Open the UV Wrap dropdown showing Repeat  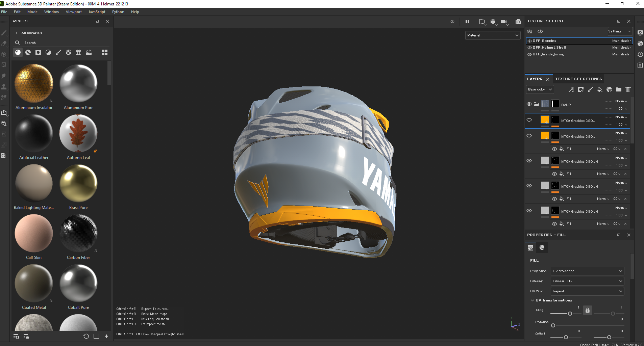[x=587, y=291]
